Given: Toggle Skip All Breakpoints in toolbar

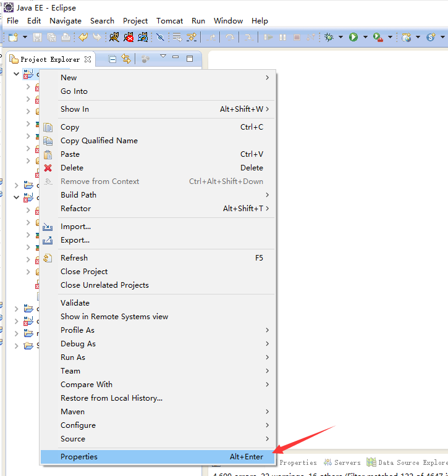Looking at the screenshot, I should 160,37.
